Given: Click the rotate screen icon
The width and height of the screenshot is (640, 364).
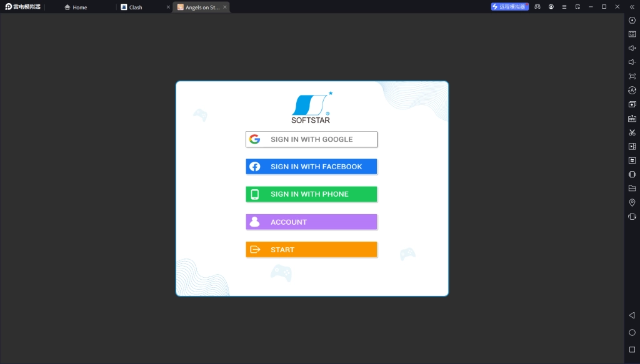Looking at the screenshot, I should pos(632,174).
